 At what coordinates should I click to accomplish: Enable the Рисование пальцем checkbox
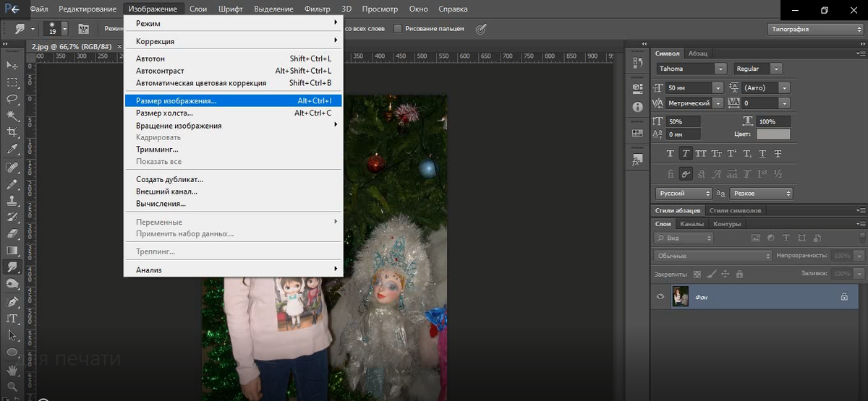[x=398, y=29]
